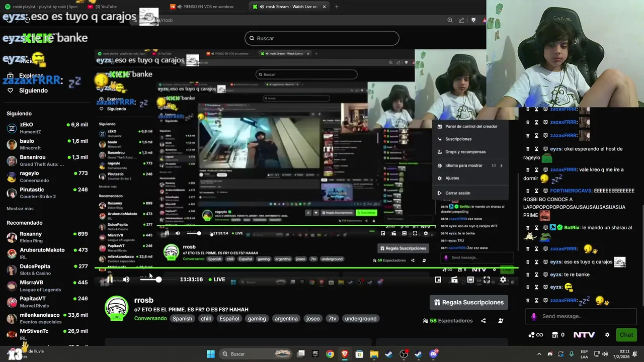Image resolution: width=644 pixels, height=362 pixels.
Task: Select the 7tv tag
Action: point(332,319)
